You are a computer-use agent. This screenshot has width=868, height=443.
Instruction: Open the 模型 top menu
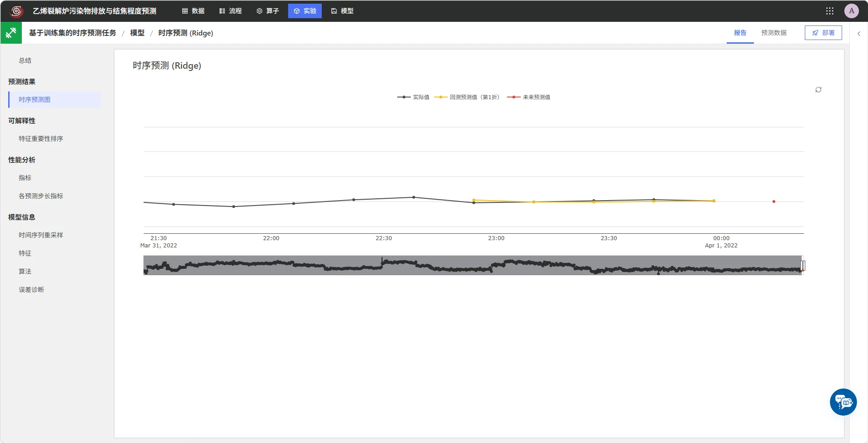pyautogui.click(x=342, y=11)
